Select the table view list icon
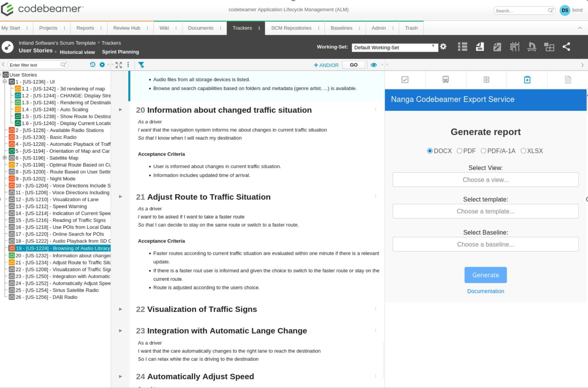This screenshot has height=388, width=588. [462, 47]
